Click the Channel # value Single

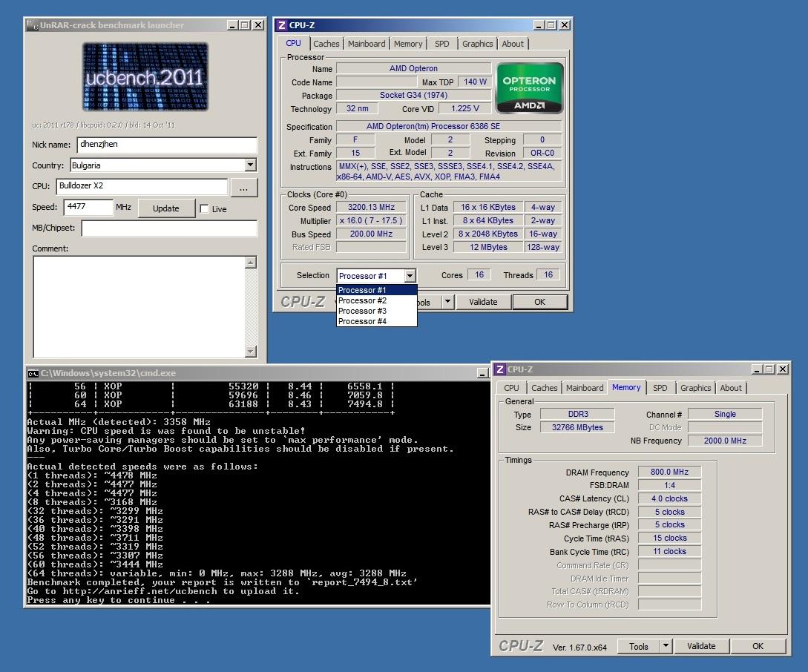coord(725,414)
